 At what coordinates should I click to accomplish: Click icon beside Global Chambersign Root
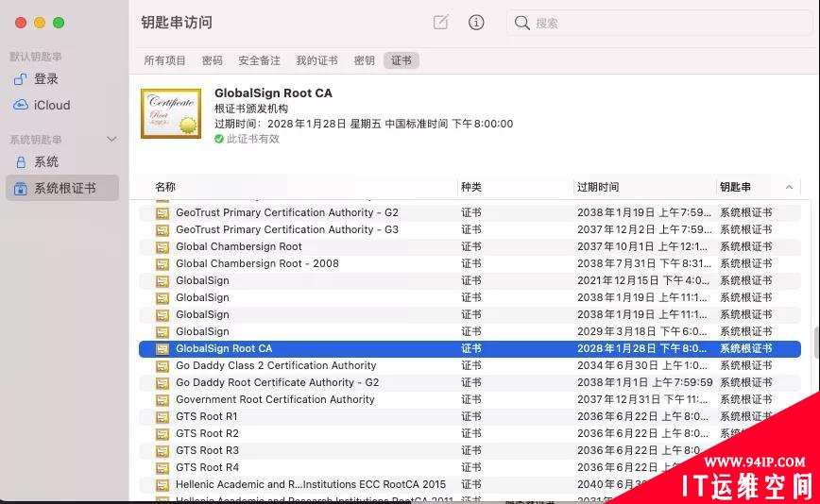(162, 247)
